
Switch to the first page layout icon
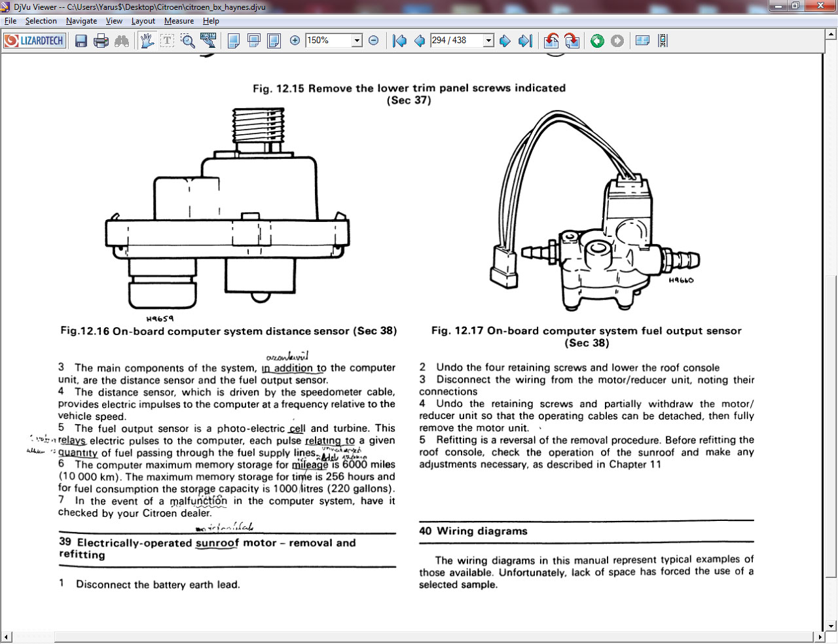click(x=234, y=41)
